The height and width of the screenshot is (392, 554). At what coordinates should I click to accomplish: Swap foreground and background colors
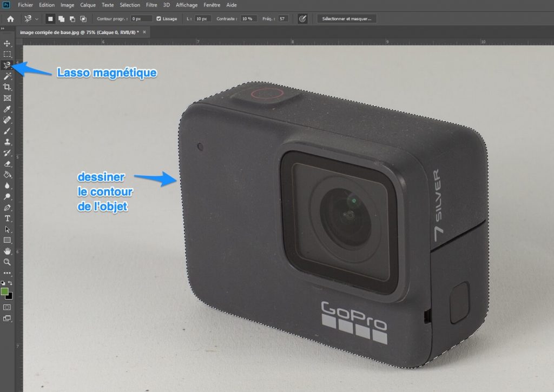pos(10,283)
